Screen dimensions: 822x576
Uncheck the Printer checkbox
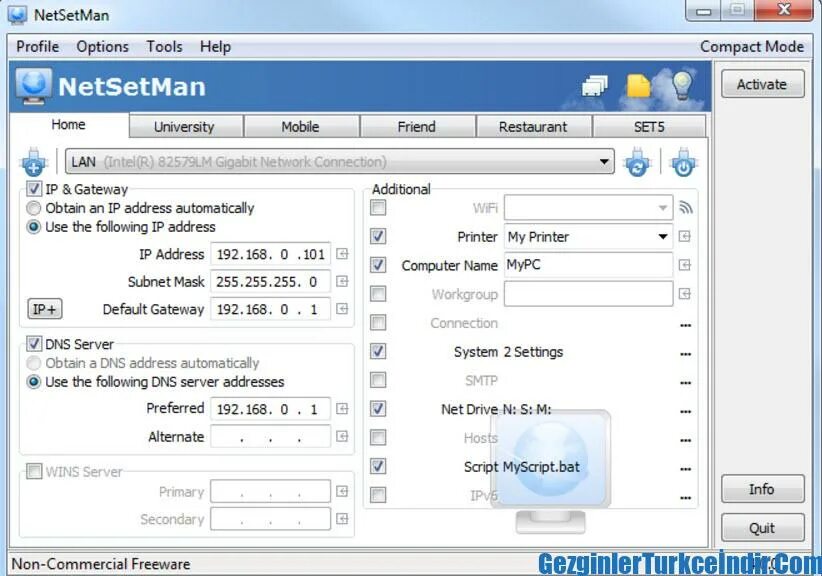coord(378,236)
